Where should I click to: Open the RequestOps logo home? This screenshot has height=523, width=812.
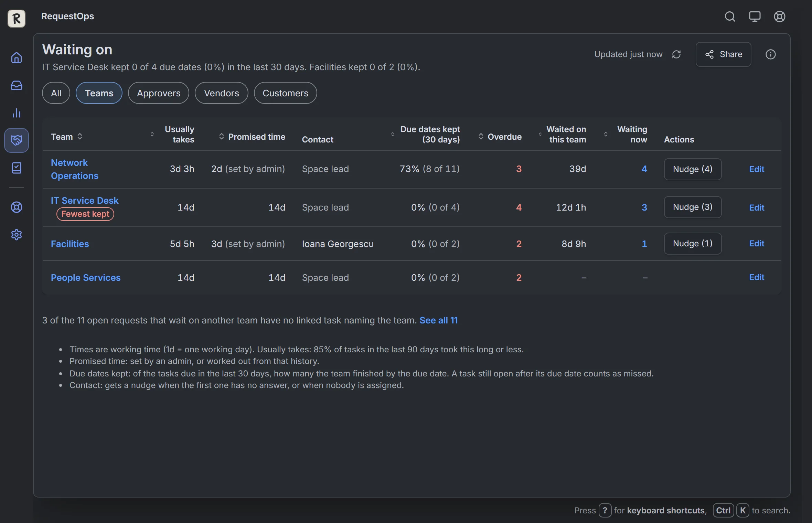tap(17, 18)
